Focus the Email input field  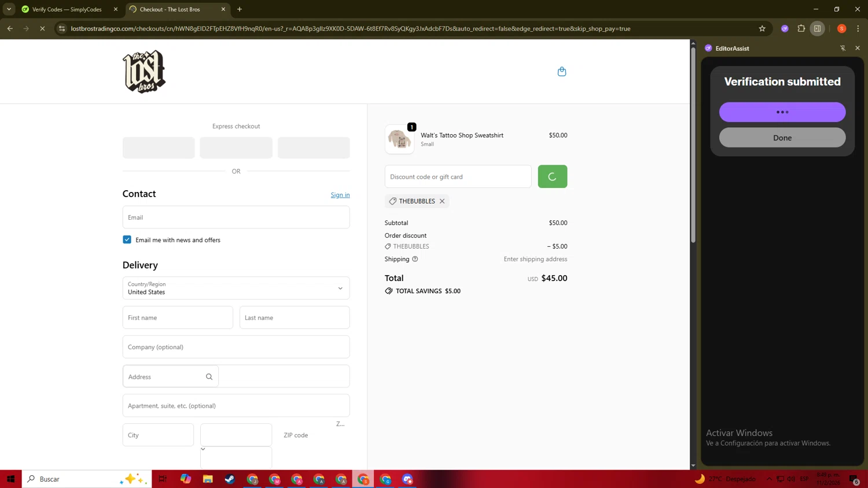click(x=236, y=217)
